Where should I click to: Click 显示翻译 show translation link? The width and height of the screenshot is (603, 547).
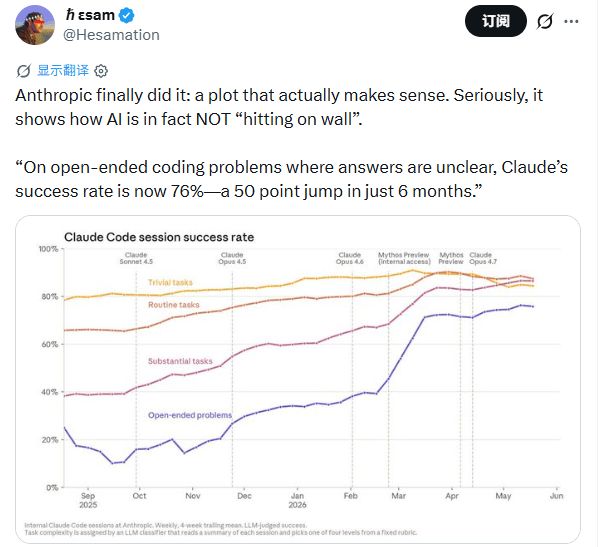pos(63,70)
